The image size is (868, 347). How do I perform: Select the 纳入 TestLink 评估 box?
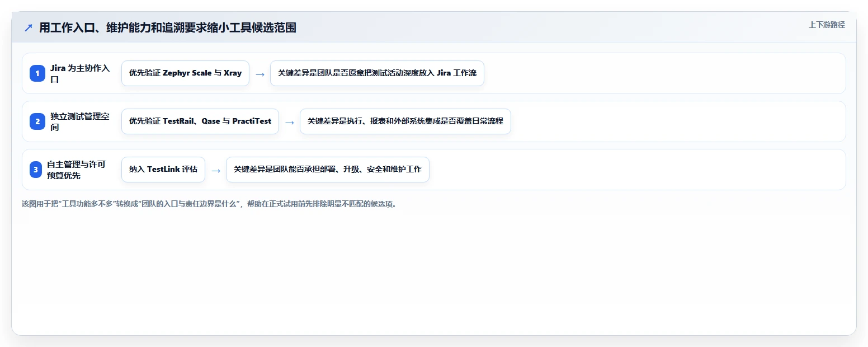coord(163,170)
